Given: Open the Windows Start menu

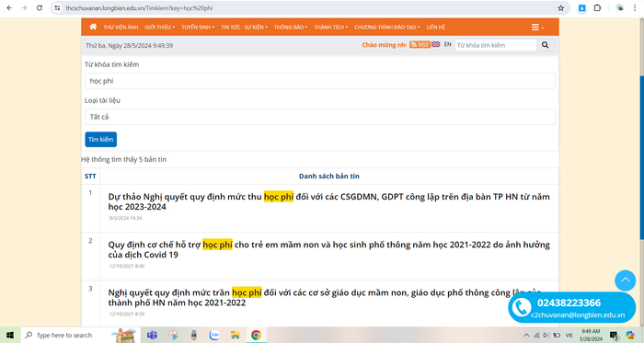Looking at the screenshot, I should pyautogui.click(x=10, y=336).
